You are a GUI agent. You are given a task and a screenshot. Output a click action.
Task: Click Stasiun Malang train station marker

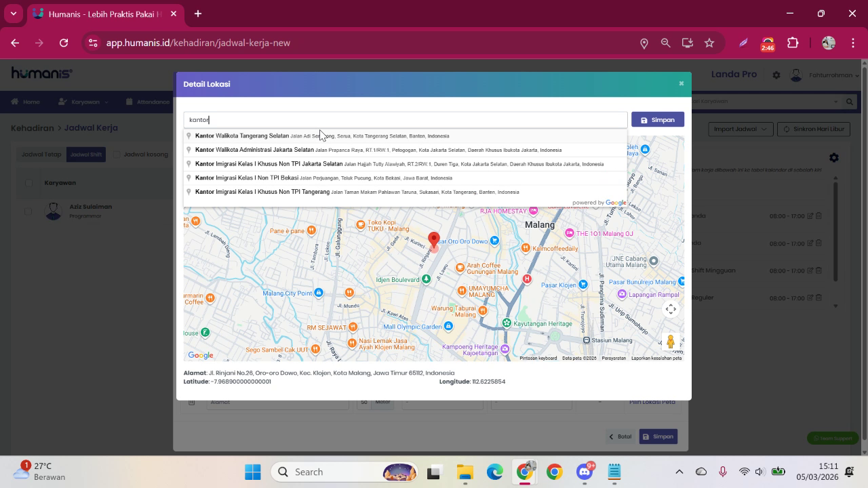pos(587,340)
